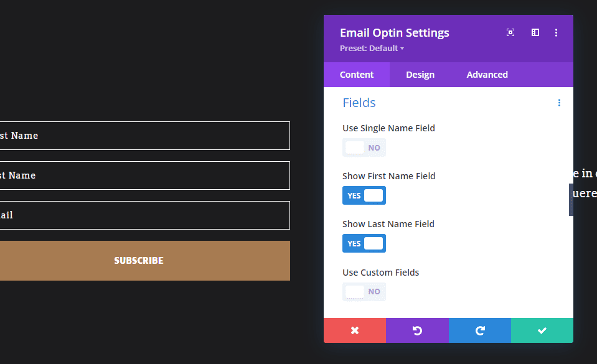
Task: Click the Email input field
Action: (144, 215)
